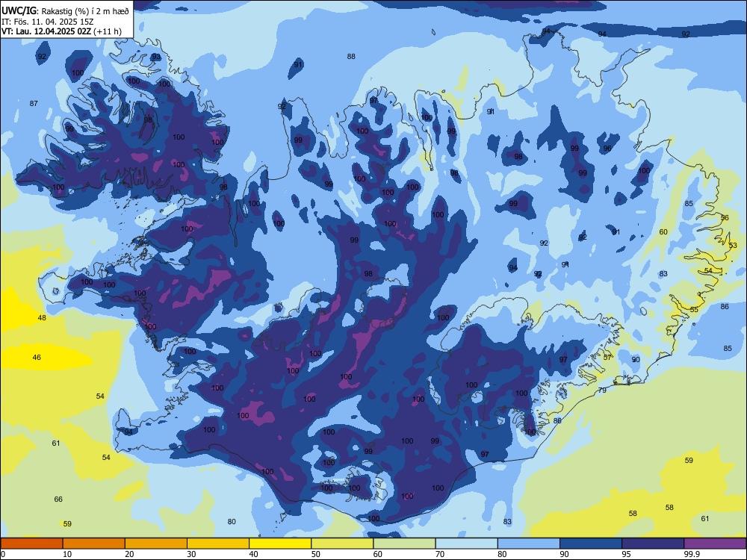The width and height of the screenshot is (747, 560).
Task: Click the humidity value '57' near the southeast coast
Action: pyautogui.click(x=607, y=357)
